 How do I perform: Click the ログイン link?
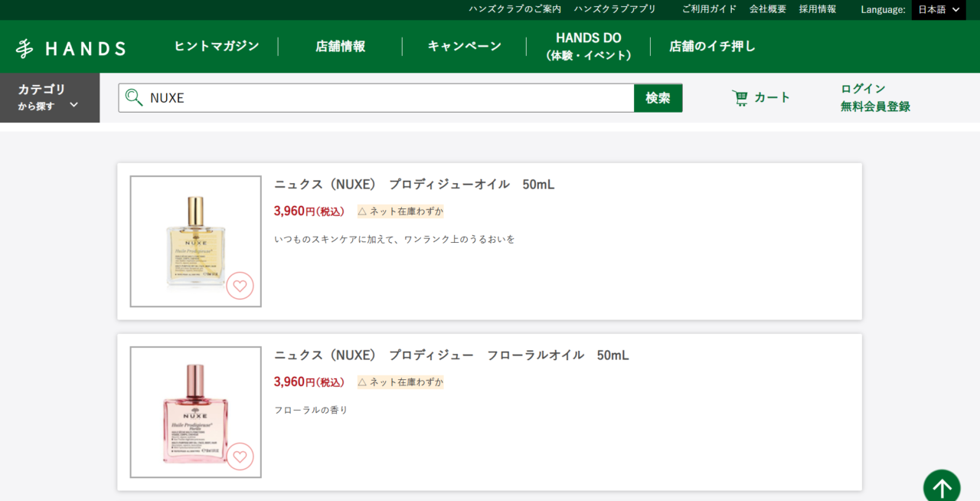pos(863,89)
